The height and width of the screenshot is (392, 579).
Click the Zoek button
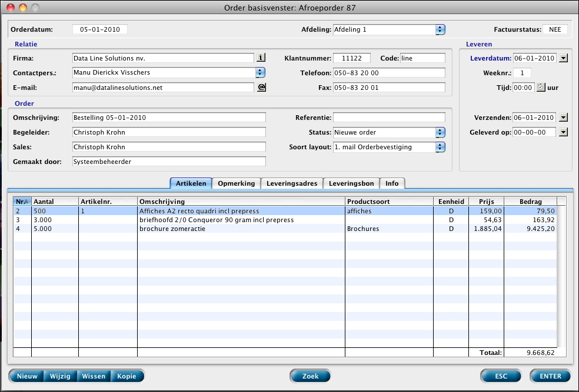[310, 376]
